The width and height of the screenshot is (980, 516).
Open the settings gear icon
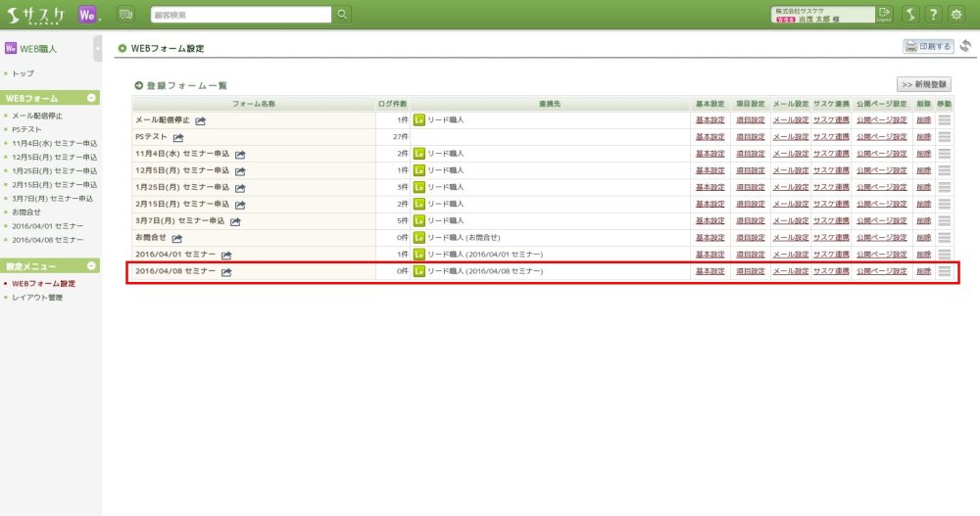(x=957, y=15)
